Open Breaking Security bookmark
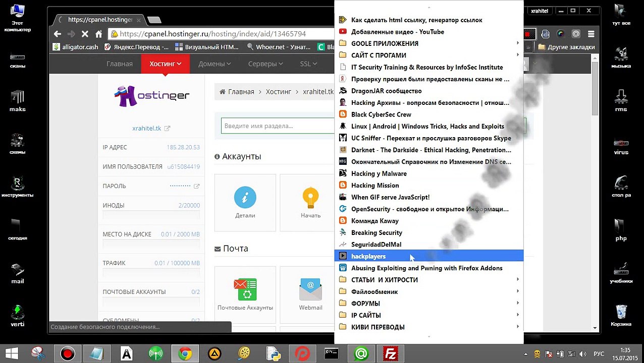644x363 pixels. tap(428, 232)
